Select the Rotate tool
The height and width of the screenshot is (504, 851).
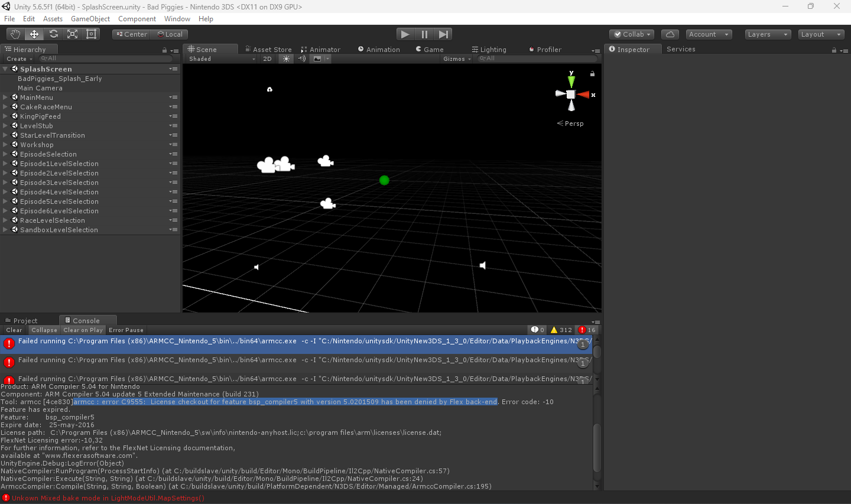tap(53, 34)
